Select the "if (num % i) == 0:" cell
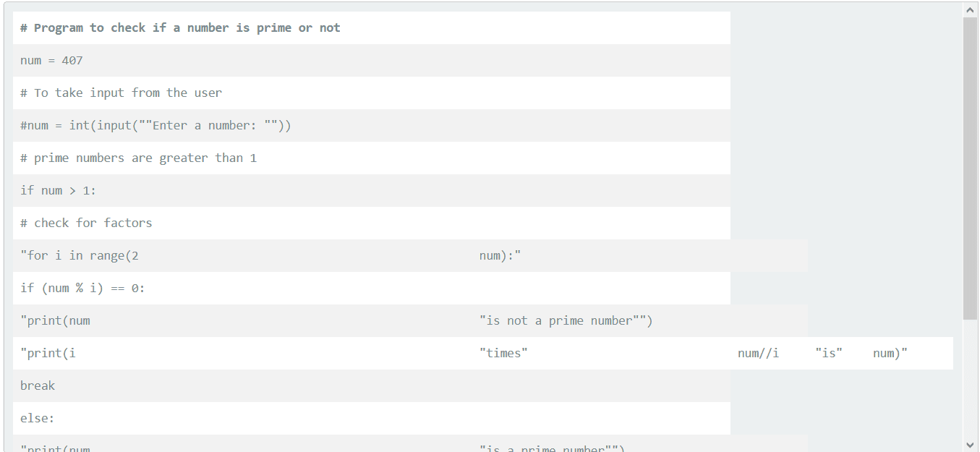Screen dimensions: 980x452 82,289
